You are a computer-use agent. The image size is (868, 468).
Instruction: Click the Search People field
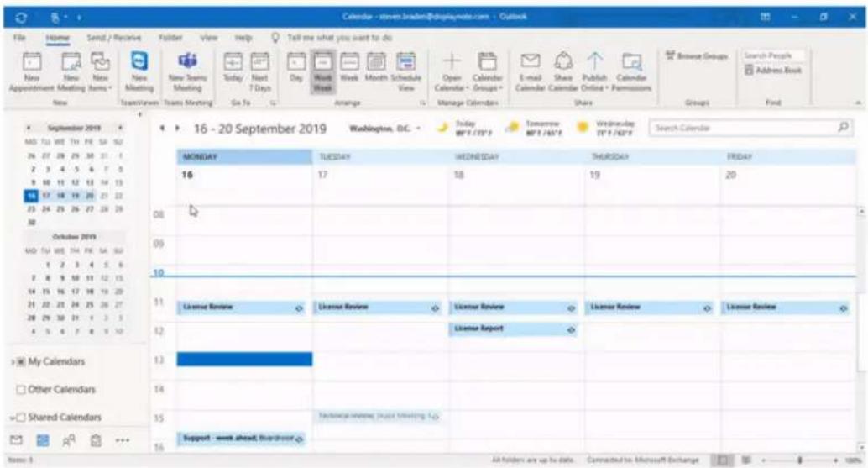[x=773, y=55]
